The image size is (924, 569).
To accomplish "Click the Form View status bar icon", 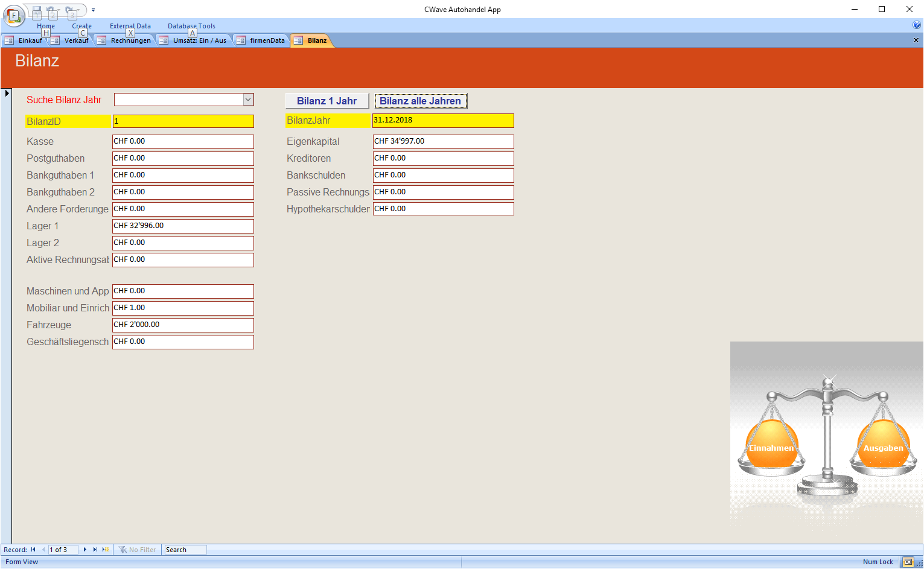I will 908,562.
